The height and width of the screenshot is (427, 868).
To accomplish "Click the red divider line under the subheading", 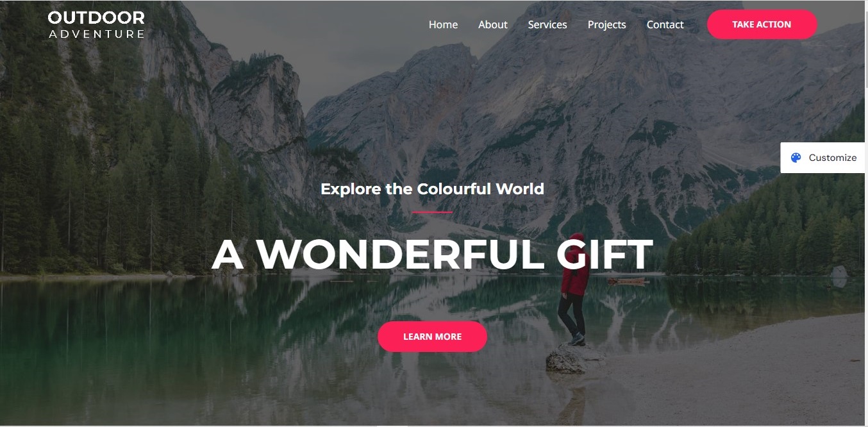I will tap(432, 212).
